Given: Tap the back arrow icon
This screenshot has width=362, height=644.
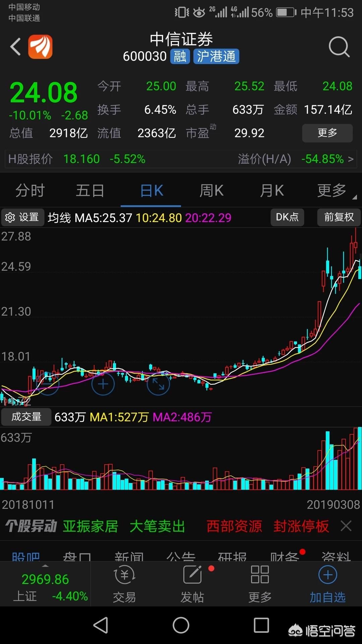Looking at the screenshot, I should (15, 47).
